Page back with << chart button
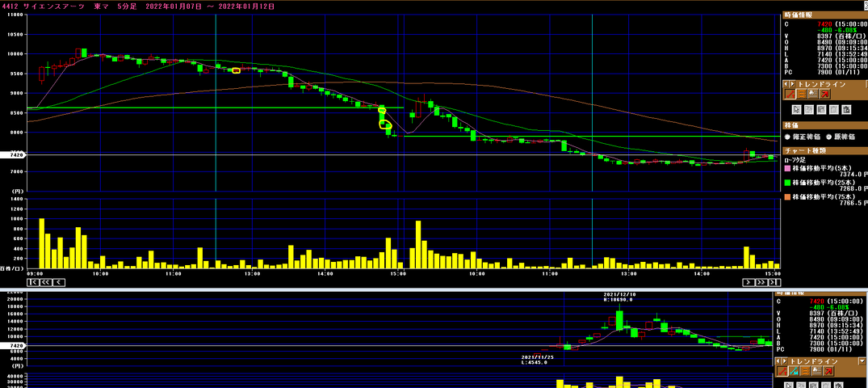Screen dimensions: 868x388 [45, 282]
